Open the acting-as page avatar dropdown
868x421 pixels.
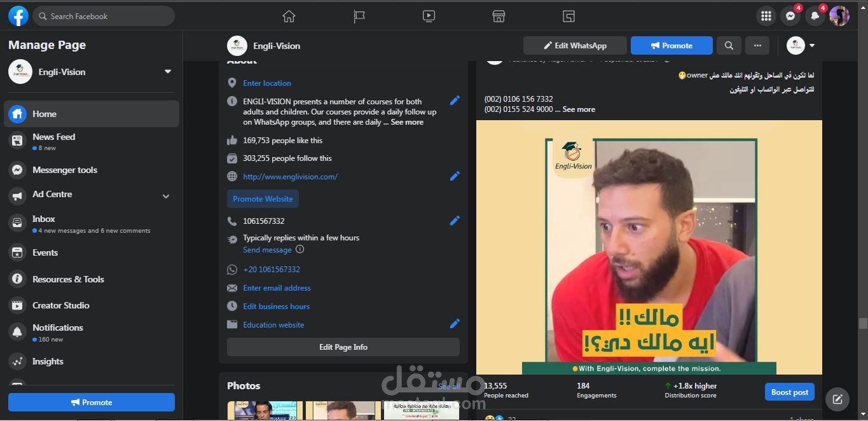pos(801,46)
